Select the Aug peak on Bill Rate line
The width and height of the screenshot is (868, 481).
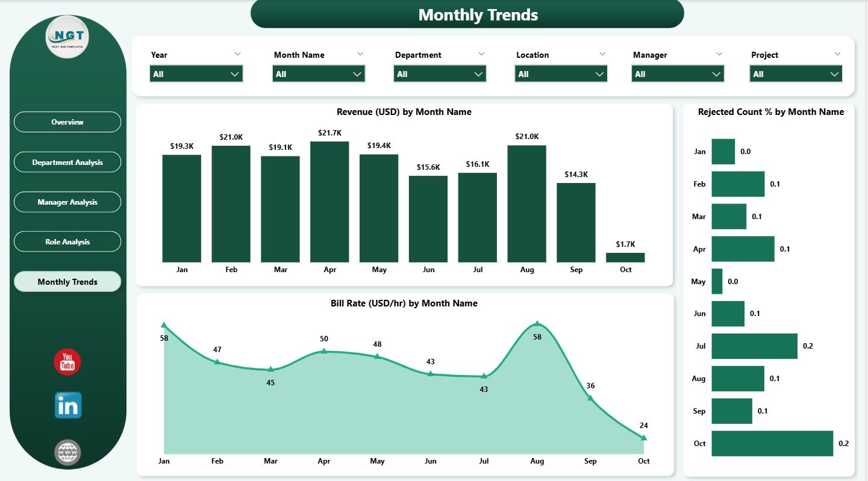click(x=538, y=322)
